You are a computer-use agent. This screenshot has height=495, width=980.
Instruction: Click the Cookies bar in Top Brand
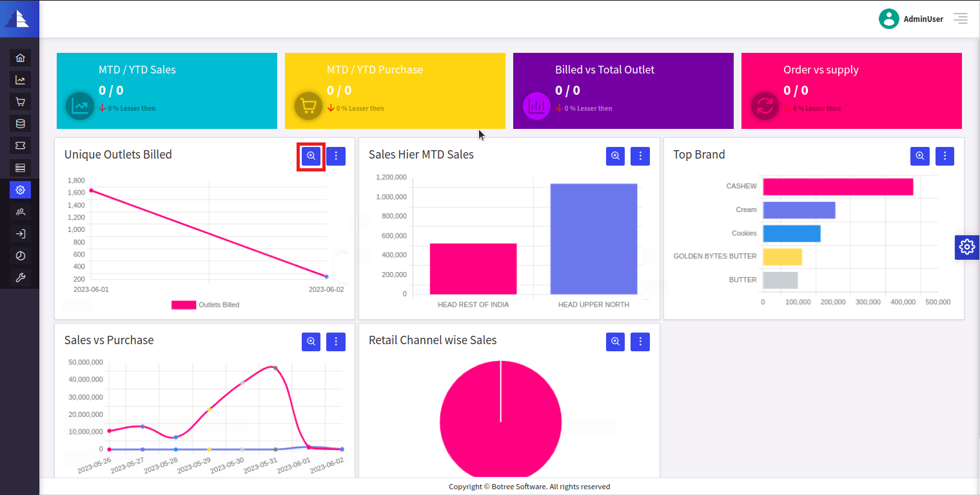click(x=792, y=233)
